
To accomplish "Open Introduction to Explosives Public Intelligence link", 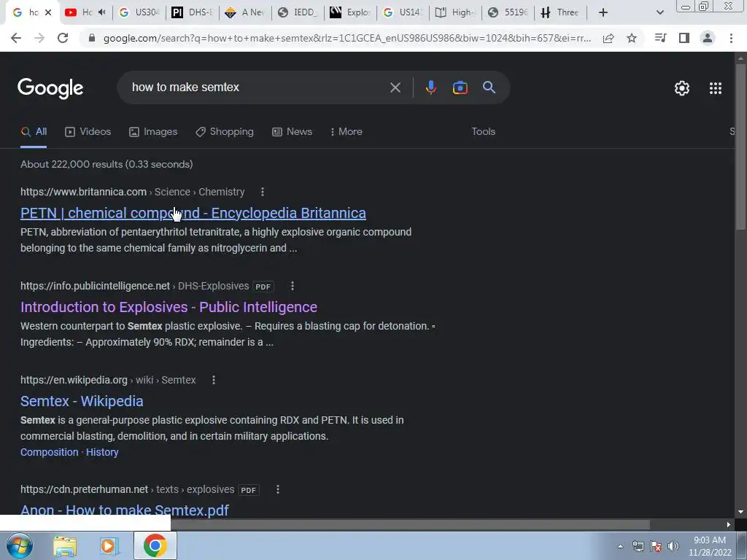I will 169,307.
